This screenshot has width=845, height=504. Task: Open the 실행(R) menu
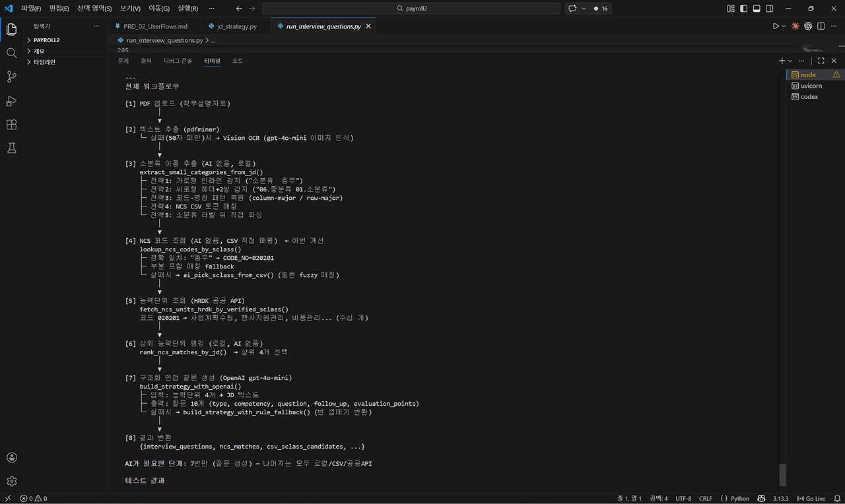tap(187, 9)
